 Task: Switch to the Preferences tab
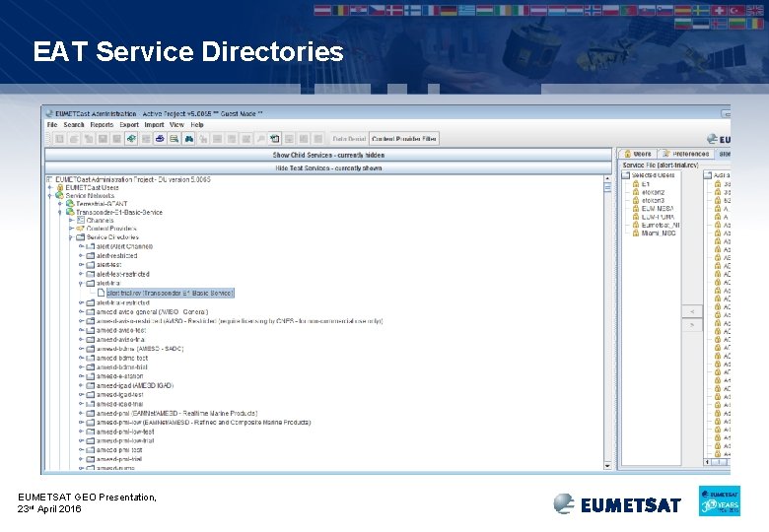pyautogui.click(x=686, y=154)
